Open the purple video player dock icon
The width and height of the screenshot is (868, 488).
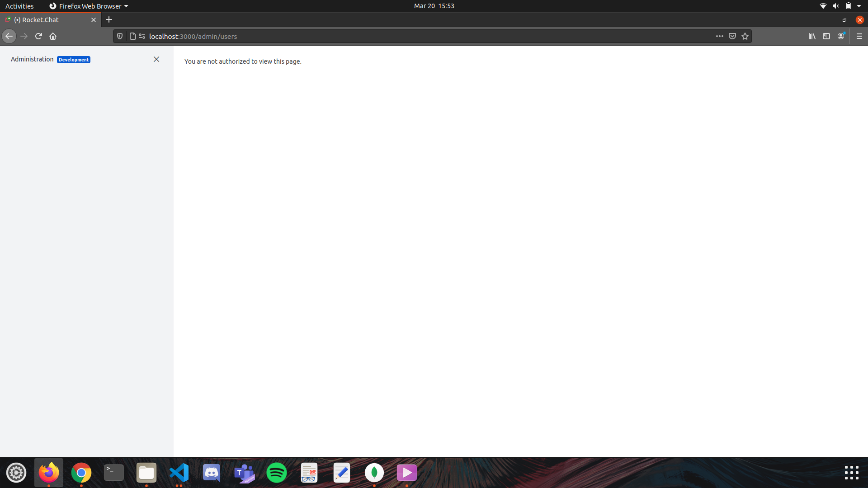[407, 473]
